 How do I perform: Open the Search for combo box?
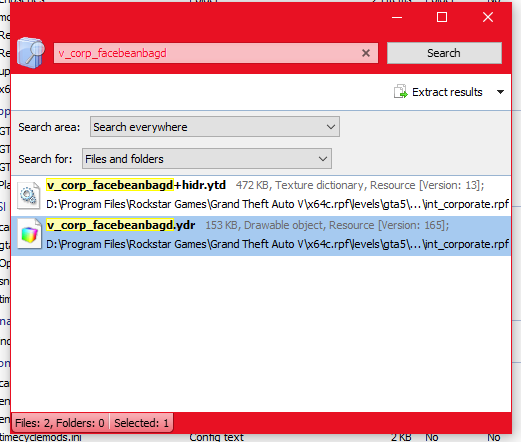tap(207, 159)
